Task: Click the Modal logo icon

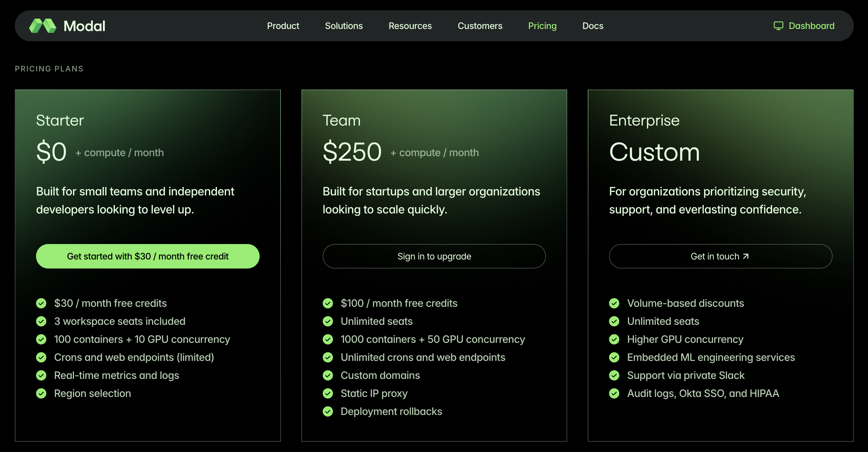Action: [x=42, y=26]
